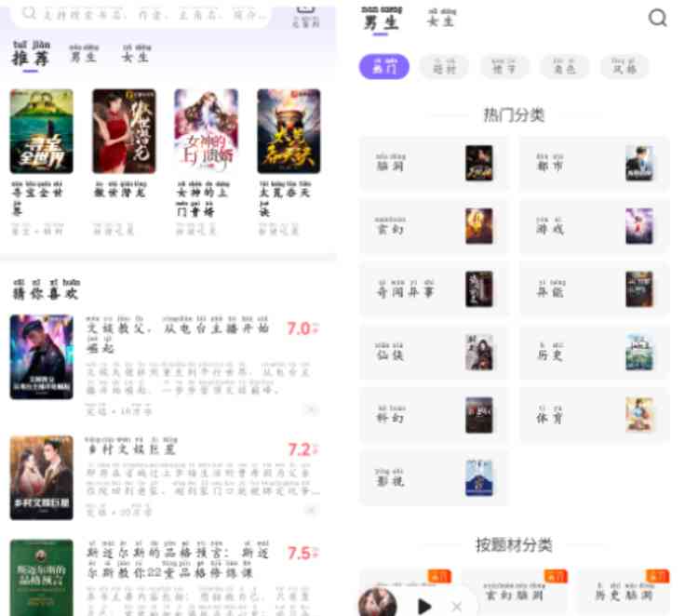Choose the 情节 filter chip

504,66
